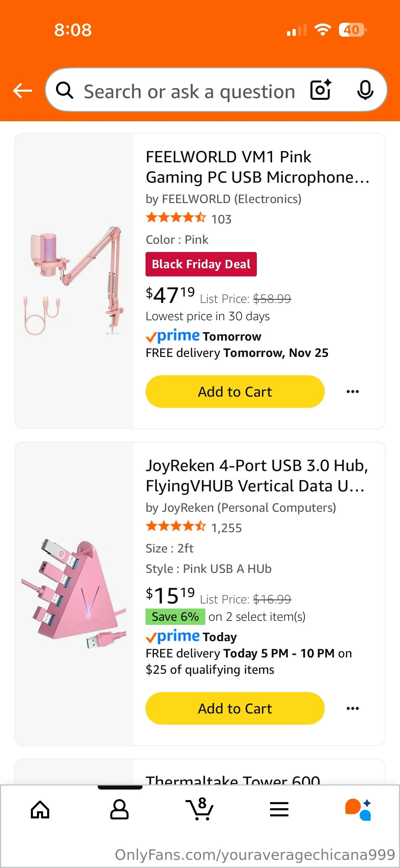Screen dimensions: 400x868
Task: Open the FEELWORLD VM1 Pink Microphone title
Action: pyautogui.click(x=257, y=167)
